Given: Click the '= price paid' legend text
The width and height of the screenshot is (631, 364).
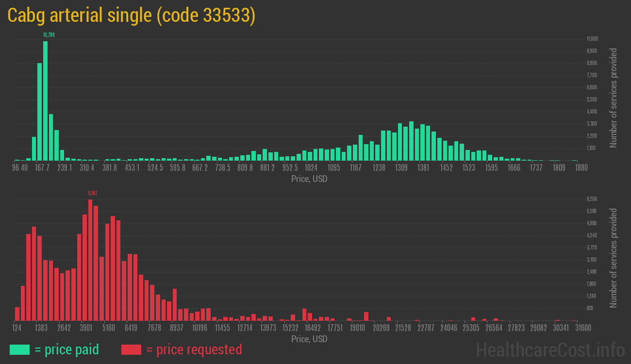Looking at the screenshot, I should click(67, 349).
